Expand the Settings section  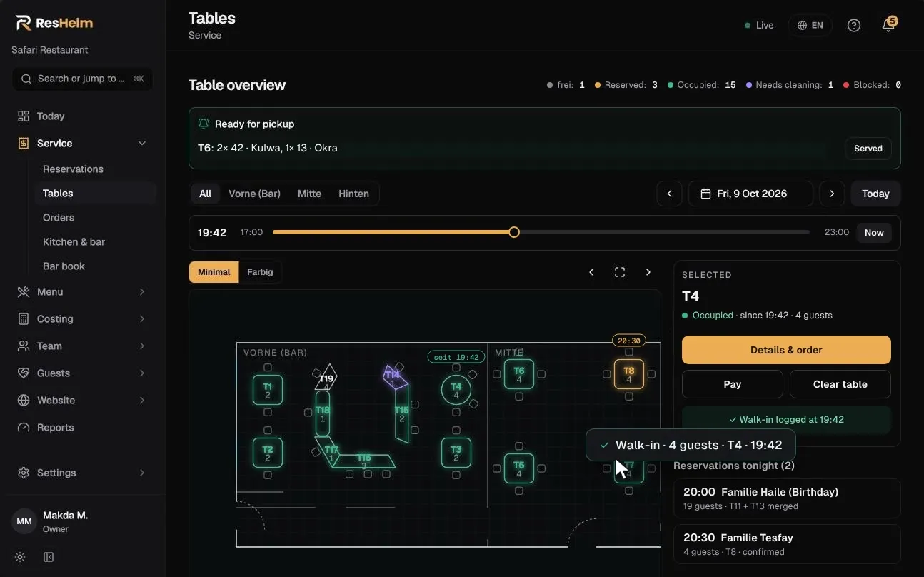point(82,473)
